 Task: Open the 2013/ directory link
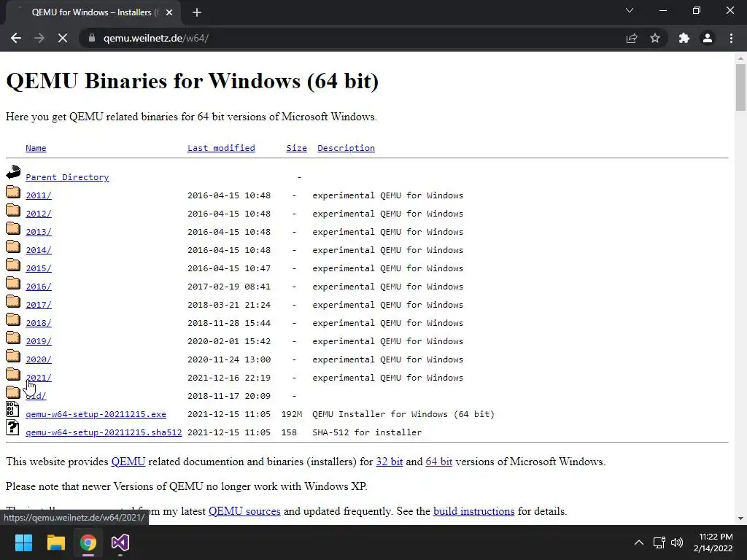coord(39,232)
